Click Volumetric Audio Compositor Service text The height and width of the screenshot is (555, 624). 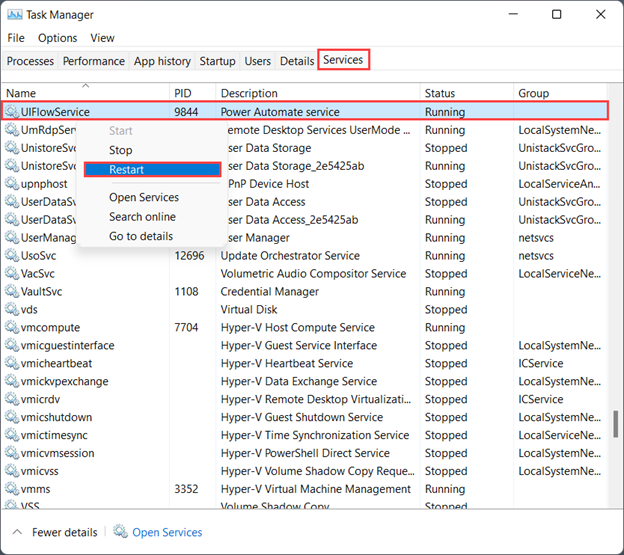313,273
